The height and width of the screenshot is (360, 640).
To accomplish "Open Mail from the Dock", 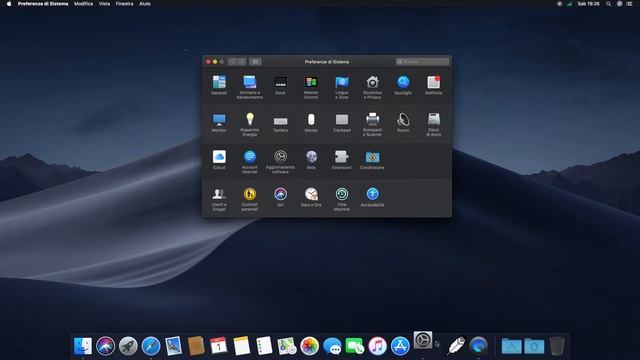I will pyautogui.click(x=173, y=346).
